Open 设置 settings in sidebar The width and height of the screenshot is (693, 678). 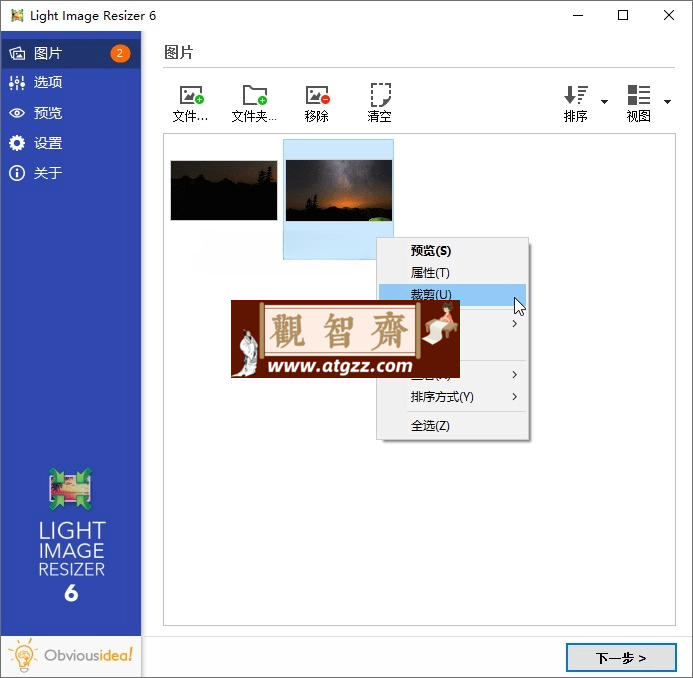tap(71, 143)
